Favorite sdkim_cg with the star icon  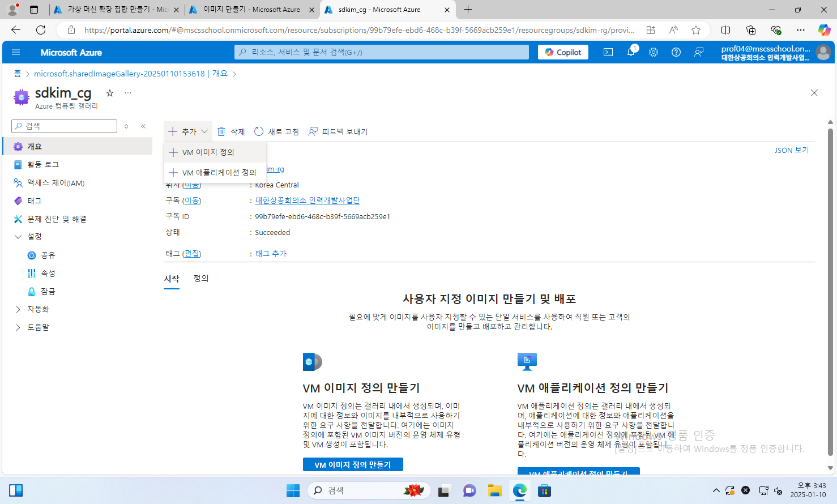(110, 93)
